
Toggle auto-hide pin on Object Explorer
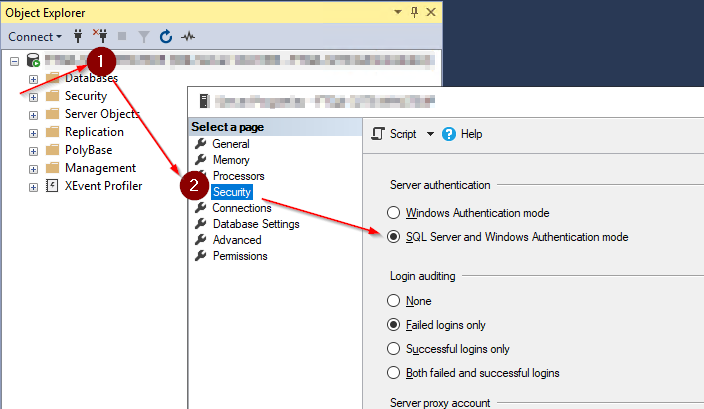pyautogui.click(x=414, y=12)
